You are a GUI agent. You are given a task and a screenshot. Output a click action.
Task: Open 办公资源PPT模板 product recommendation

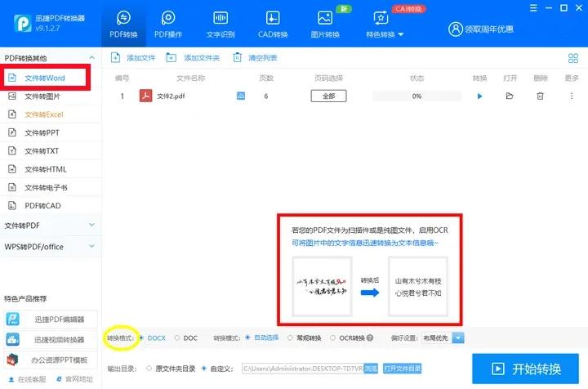coord(51,360)
